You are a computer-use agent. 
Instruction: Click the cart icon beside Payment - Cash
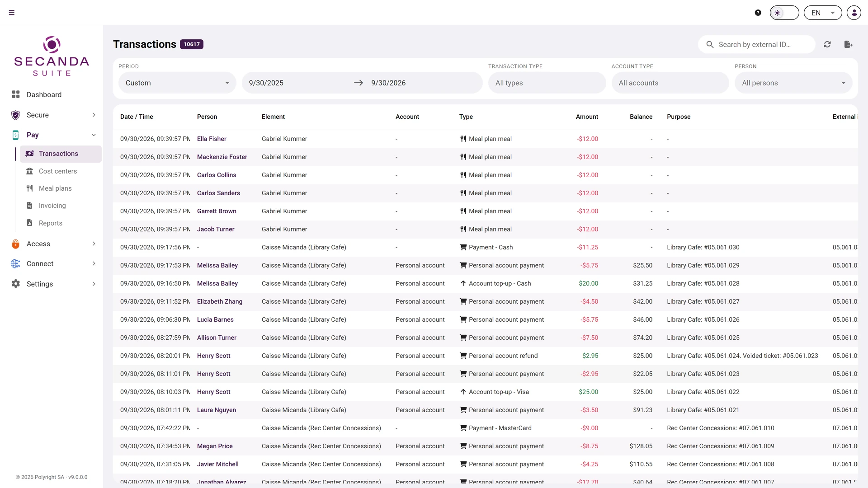[463, 247]
